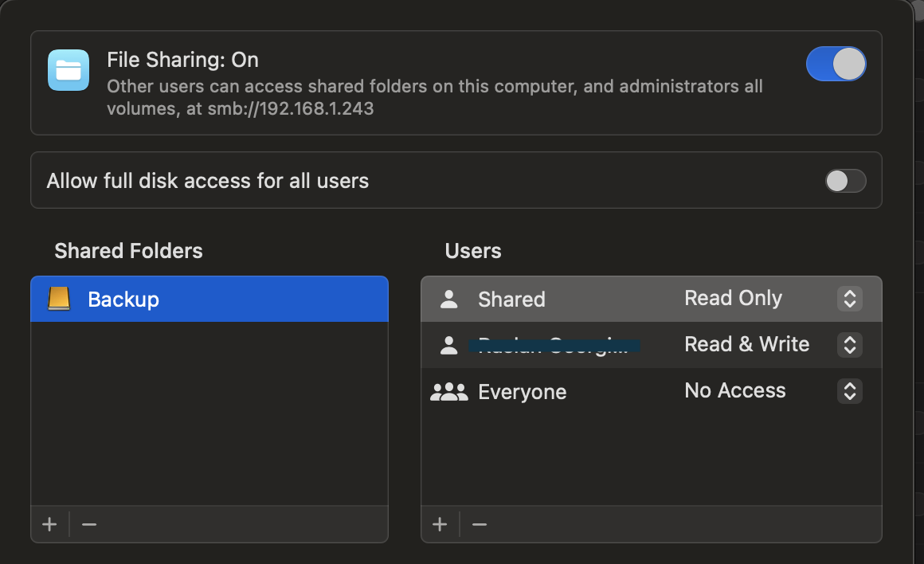Remove selected user with minus button
The image size is (924, 564).
[480, 524]
